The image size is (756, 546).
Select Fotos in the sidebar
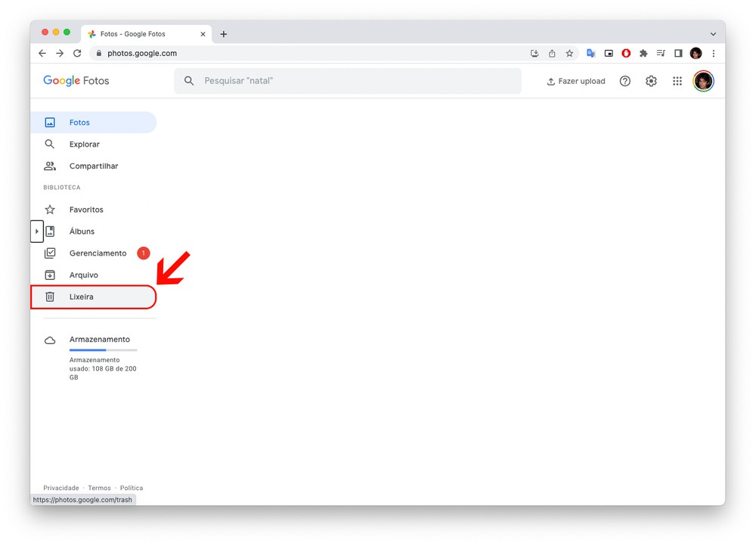coord(94,123)
